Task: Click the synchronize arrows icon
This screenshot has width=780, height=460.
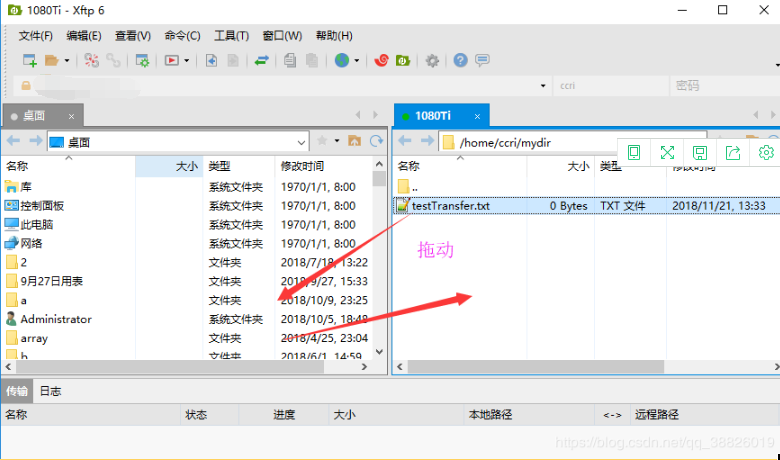Action: (x=262, y=60)
